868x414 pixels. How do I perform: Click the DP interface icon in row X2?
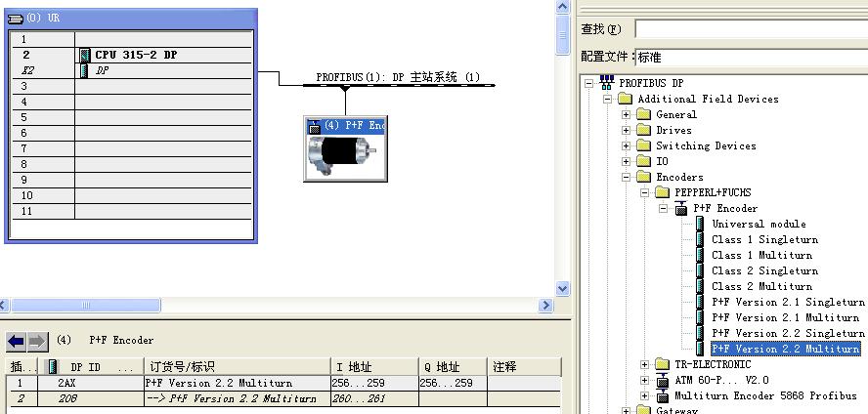tap(84, 70)
